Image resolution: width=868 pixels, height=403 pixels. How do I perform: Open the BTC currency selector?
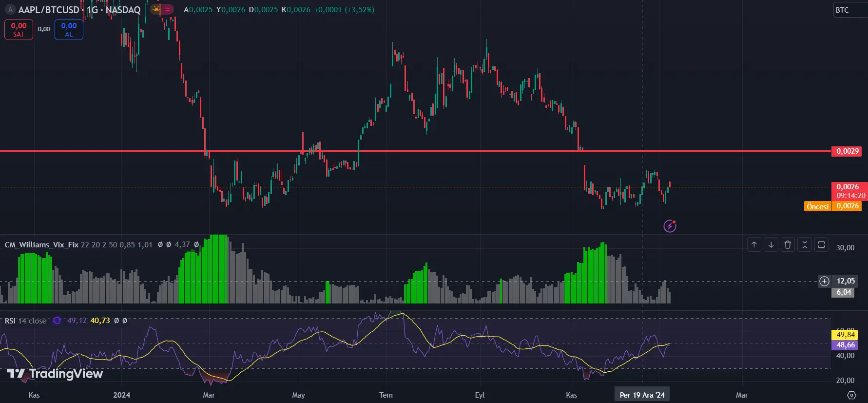click(x=850, y=10)
